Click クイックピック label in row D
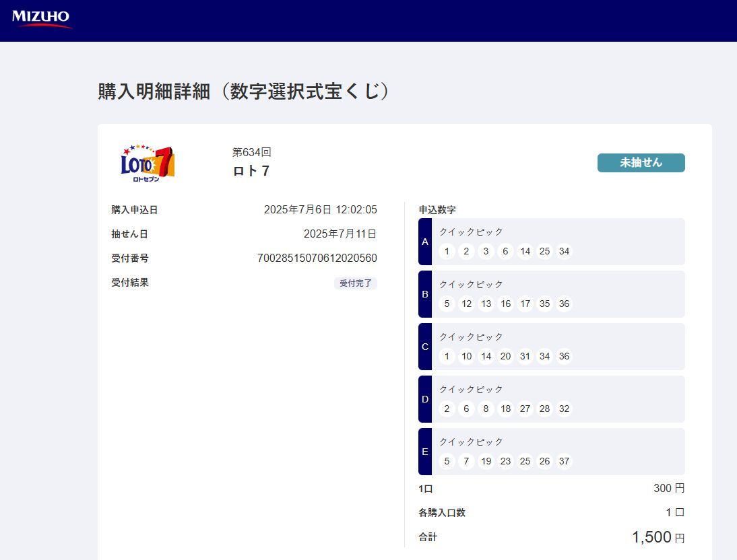 point(471,390)
